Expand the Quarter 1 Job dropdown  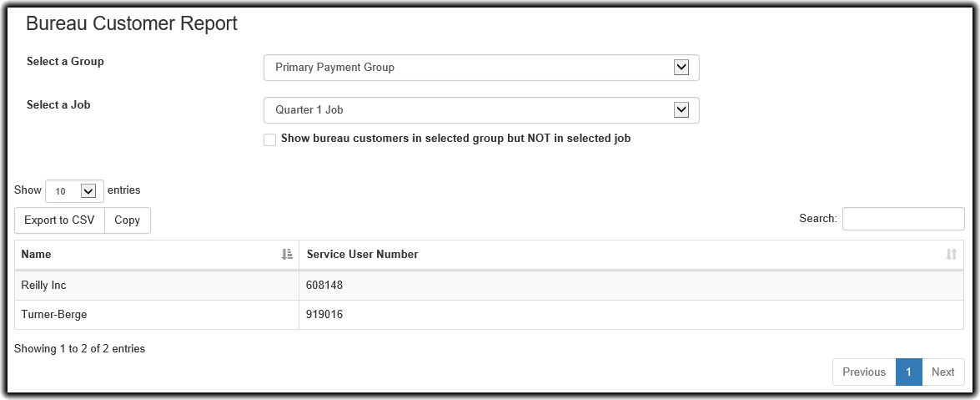(481, 110)
